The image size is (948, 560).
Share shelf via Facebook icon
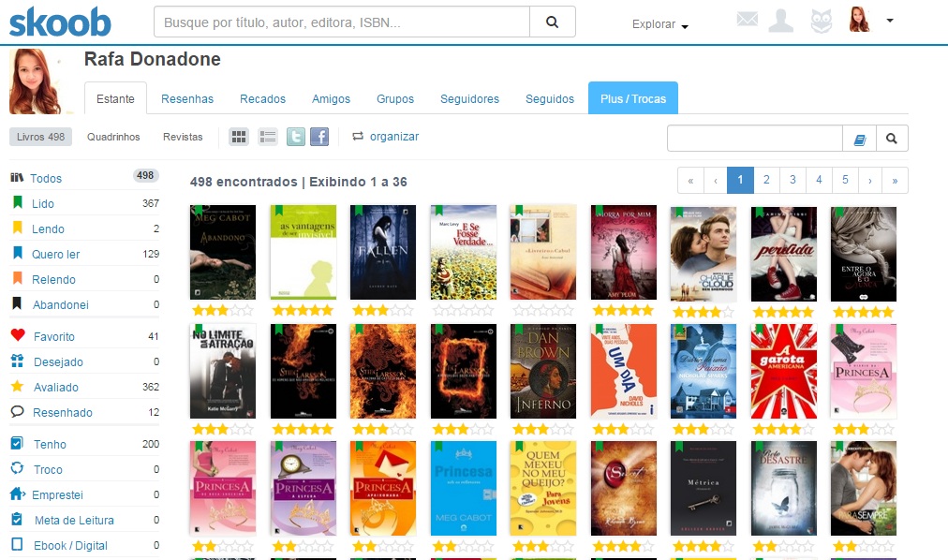[319, 137]
